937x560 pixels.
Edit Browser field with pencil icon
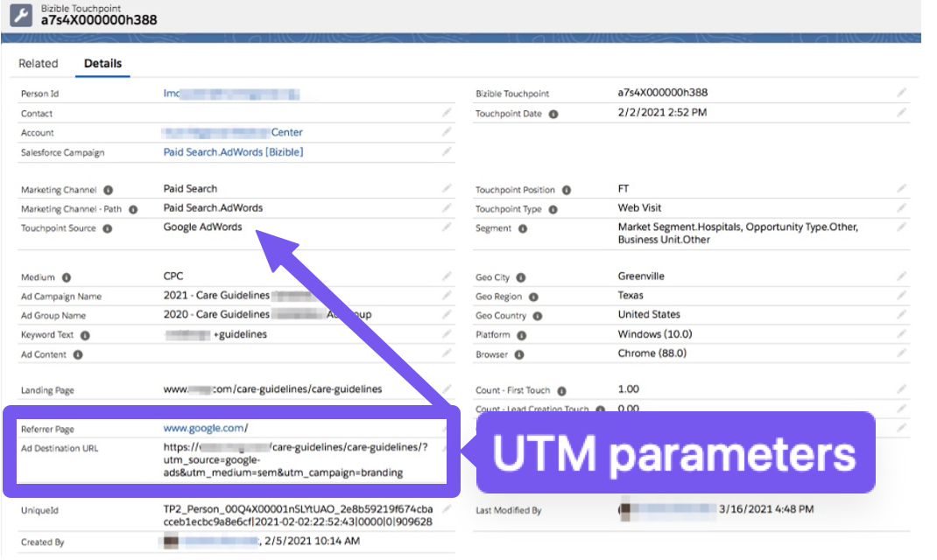[x=902, y=353]
